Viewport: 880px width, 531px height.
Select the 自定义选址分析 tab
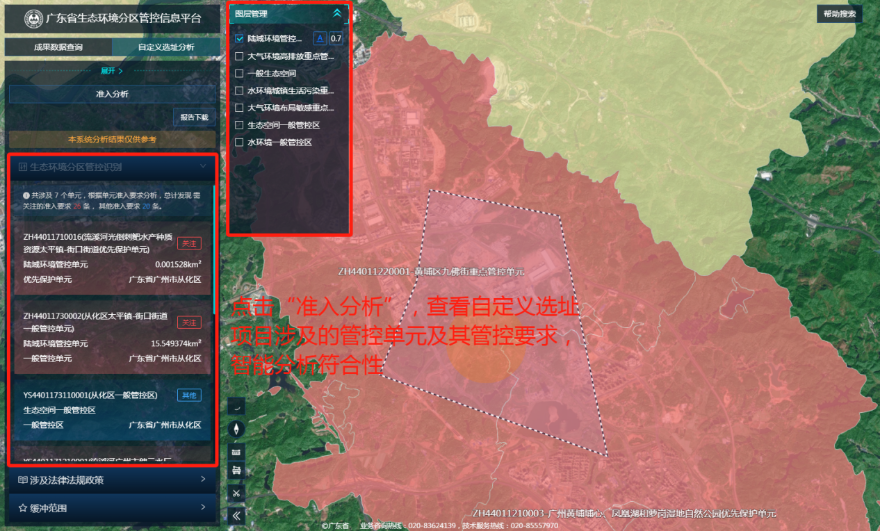click(165, 46)
